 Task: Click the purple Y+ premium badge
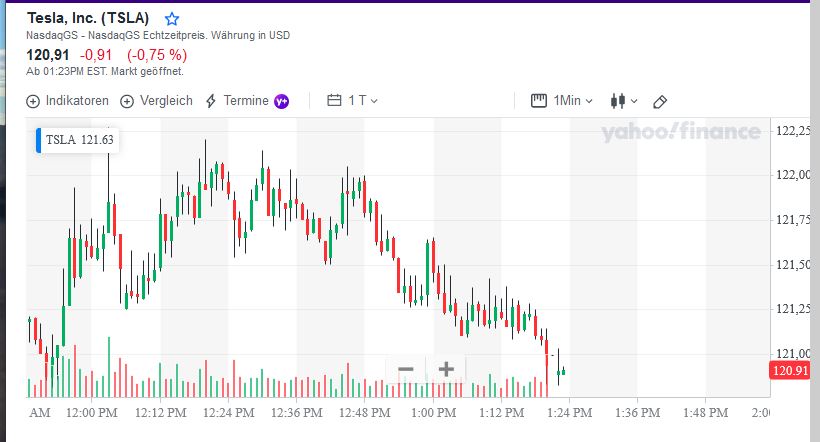tap(282, 101)
